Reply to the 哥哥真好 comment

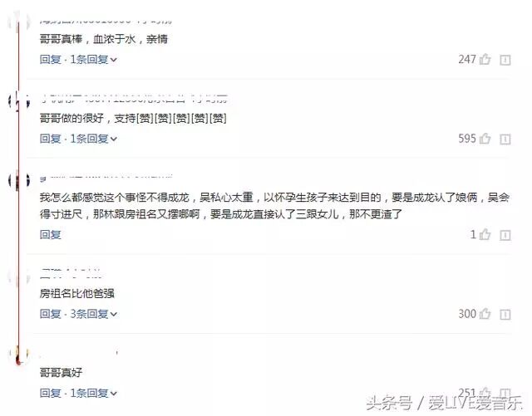[50, 393]
